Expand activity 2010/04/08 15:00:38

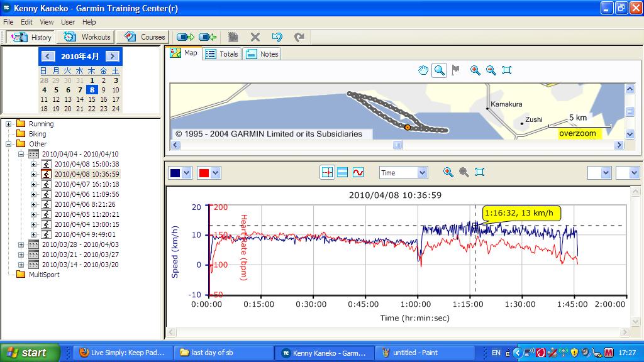(x=34, y=164)
